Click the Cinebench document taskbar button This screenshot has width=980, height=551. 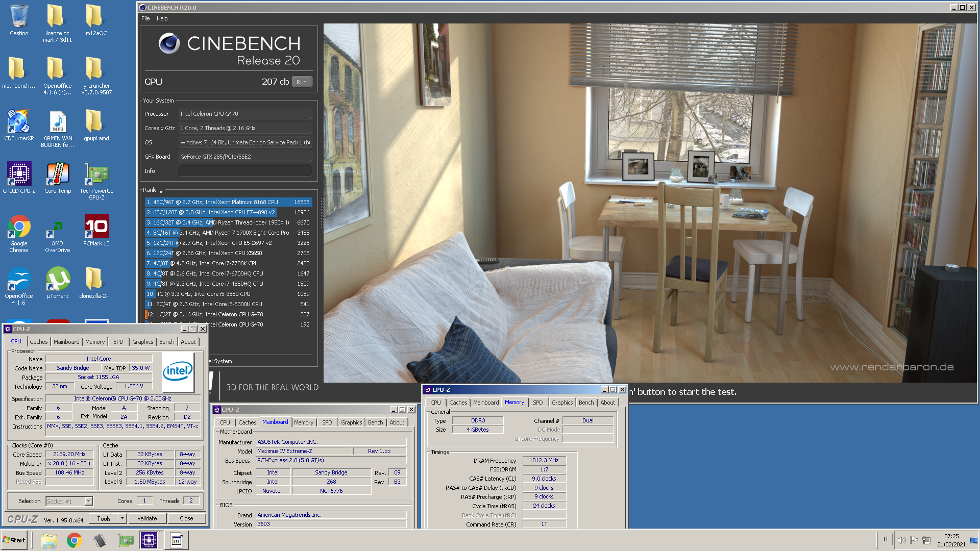click(177, 540)
